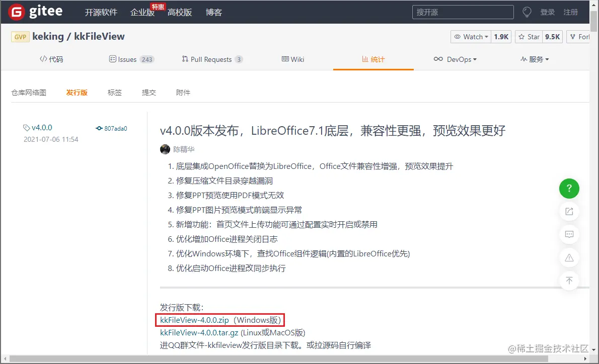Click the text 优化启动Office进程改同步执行

[231, 268]
